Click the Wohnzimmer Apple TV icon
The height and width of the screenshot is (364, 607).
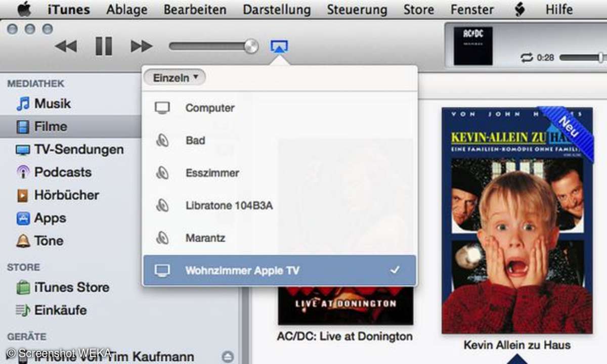(162, 270)
